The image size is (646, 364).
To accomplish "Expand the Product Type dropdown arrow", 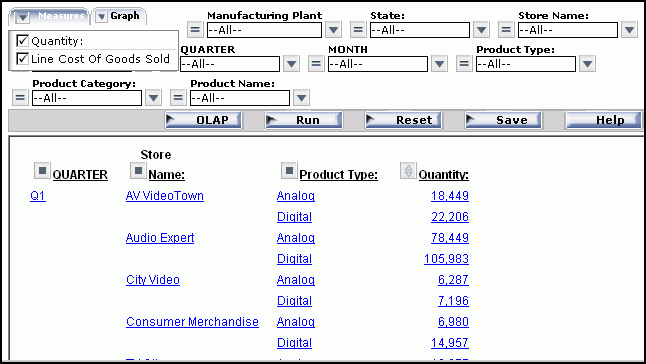I will coord(587,64).
